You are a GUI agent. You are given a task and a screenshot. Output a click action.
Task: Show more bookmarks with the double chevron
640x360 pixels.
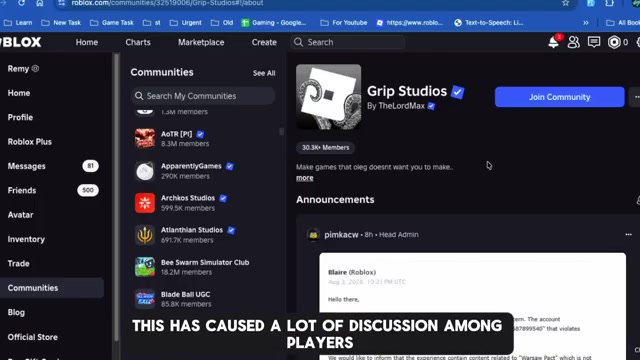point(586,23)
